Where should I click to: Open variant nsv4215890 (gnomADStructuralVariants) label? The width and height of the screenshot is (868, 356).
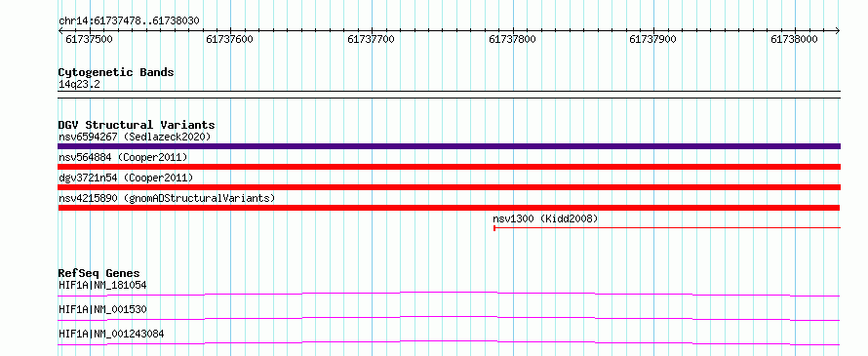167,198
